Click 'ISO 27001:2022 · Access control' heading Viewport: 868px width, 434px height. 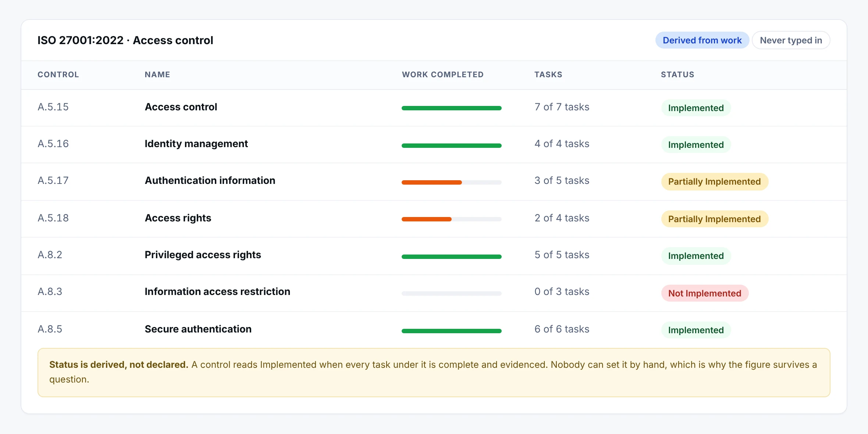pyautogui.click(x=125, y=40)
